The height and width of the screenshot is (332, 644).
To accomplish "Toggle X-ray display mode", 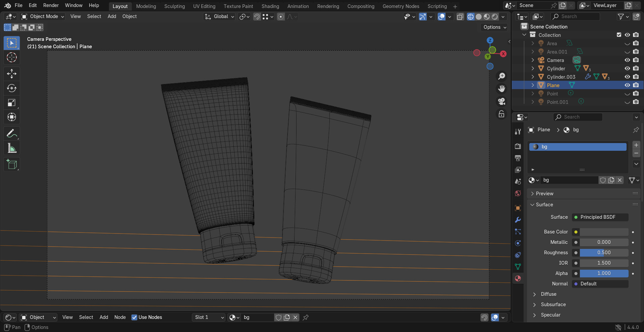I will (x=460, y=16).
